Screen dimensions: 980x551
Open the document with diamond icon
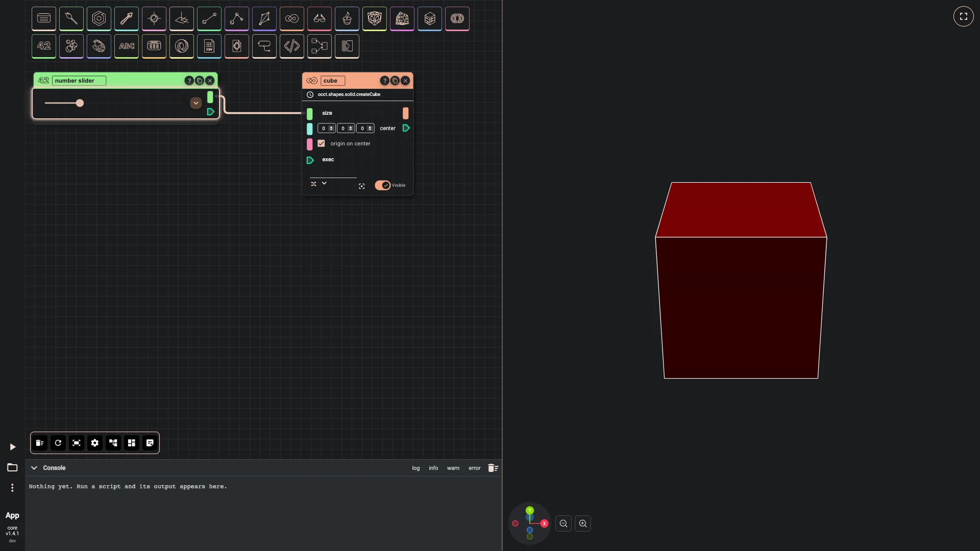click(x=237, y=46)
